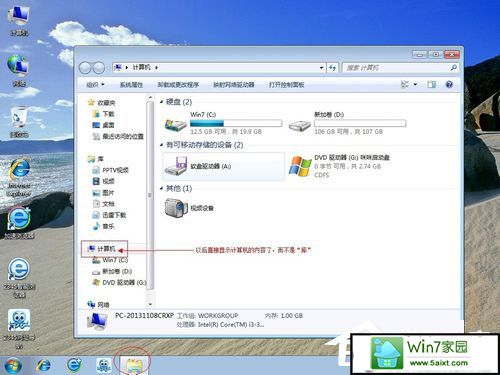Viewport: 500px width, 375px height.
Task: Open the help question mark icon
Action: tap(449, 85)
